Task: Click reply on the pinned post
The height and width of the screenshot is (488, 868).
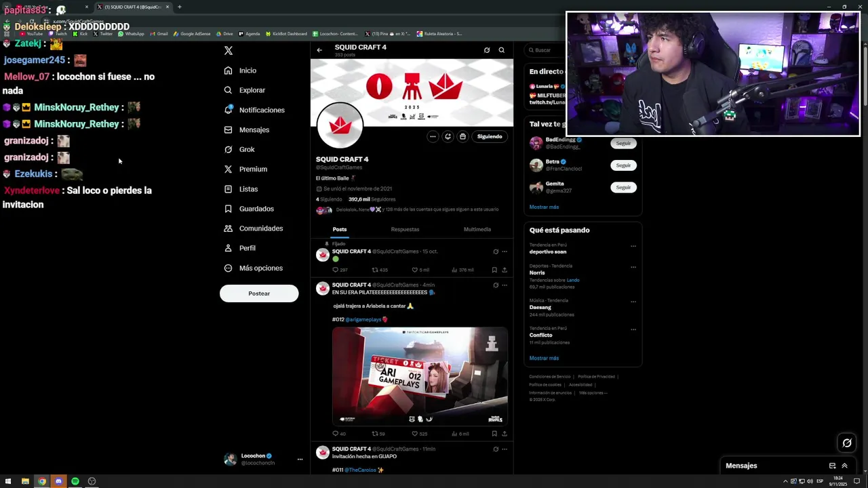Action: pos(340,270)
